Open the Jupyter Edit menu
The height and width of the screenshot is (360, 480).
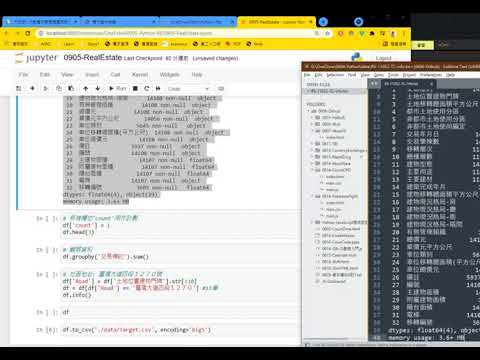45,74
